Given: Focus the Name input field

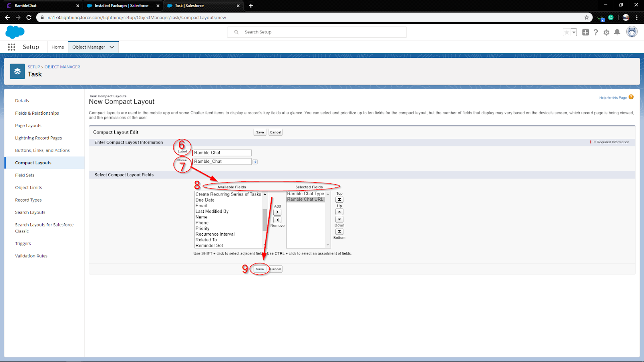Looking at the screenshot, I should (x=222, y=162).
